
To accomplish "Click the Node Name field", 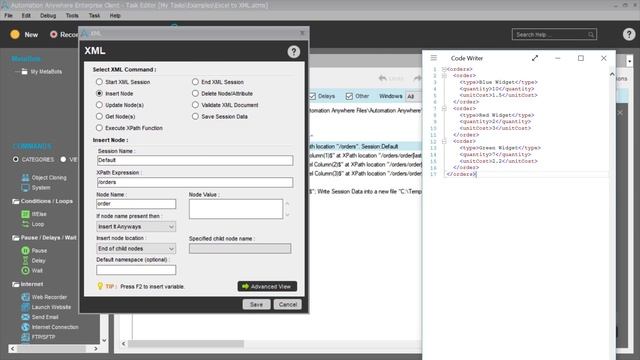I will (x=136, y=204).
